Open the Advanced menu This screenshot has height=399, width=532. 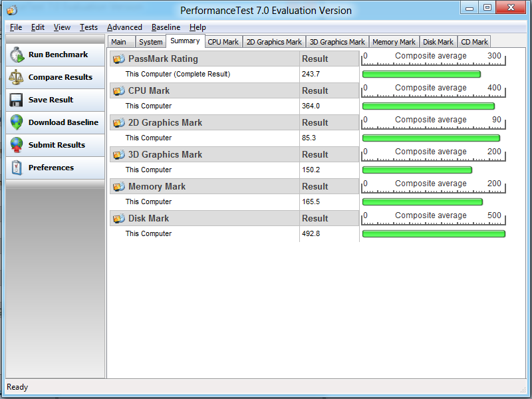124,27
